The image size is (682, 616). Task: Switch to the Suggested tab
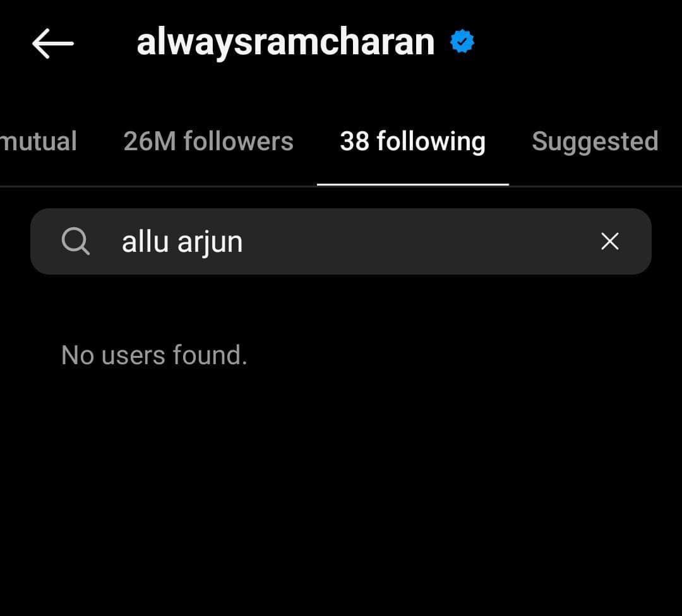(x=595, y=142)
